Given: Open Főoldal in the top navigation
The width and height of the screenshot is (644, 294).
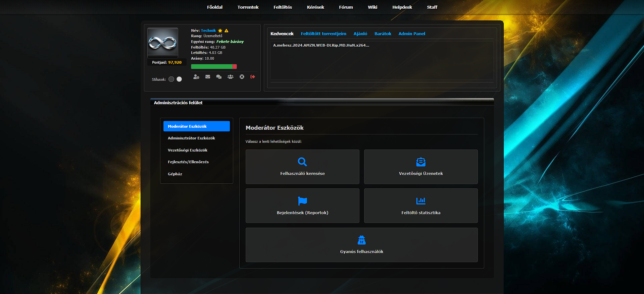Looking at the screenshot, I should (x=215, y=7).
